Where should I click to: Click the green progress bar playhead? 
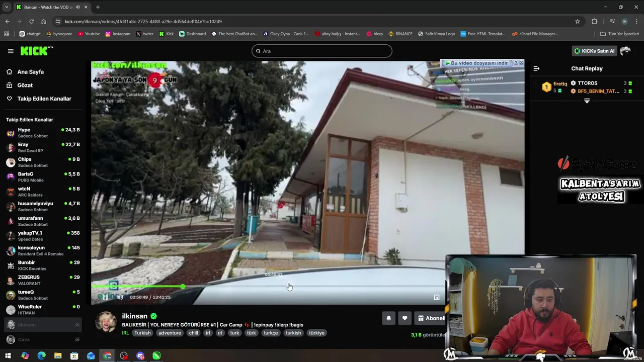tap(183, 286)
